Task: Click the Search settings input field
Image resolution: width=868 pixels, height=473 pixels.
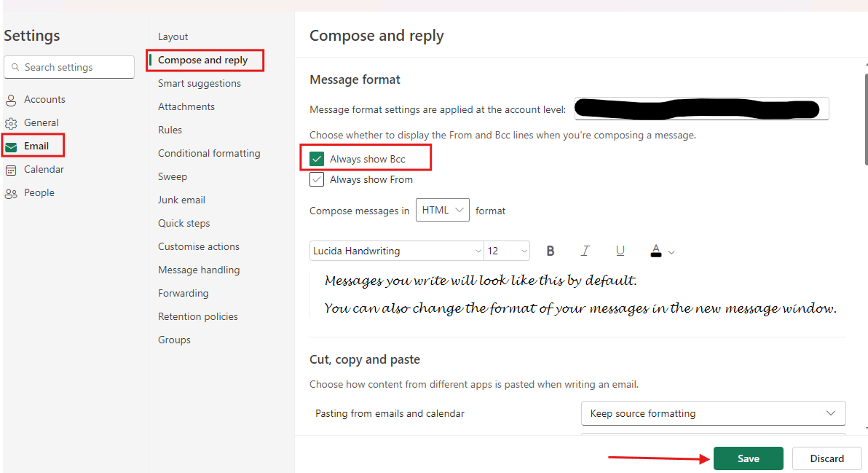Action: 69,67
